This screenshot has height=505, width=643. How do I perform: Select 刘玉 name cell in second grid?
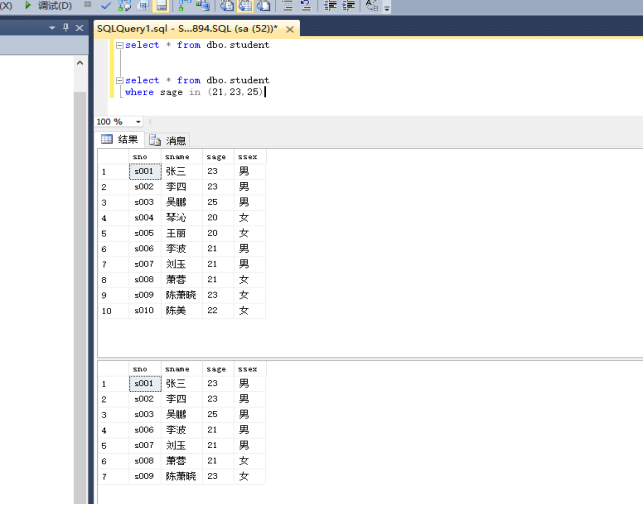pos(182,446)
